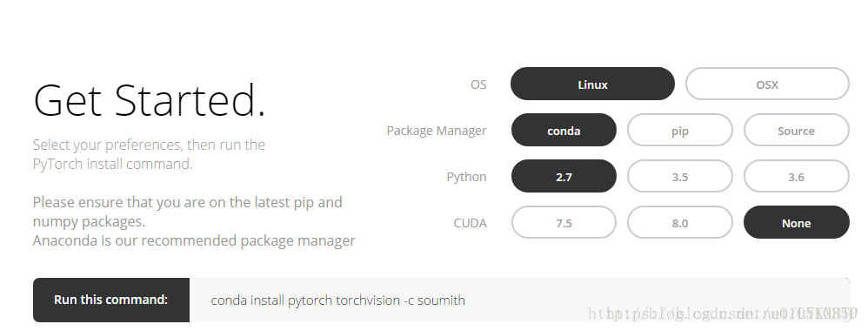This screenshot has width=868, height=331.
Task: Pick Python 3.5 option
Action: point(680,176)
